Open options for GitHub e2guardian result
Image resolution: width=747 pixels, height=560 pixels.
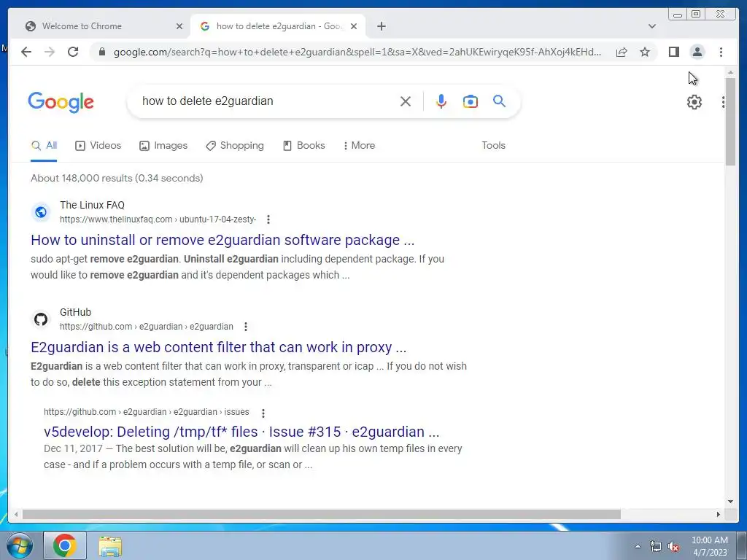245,327
